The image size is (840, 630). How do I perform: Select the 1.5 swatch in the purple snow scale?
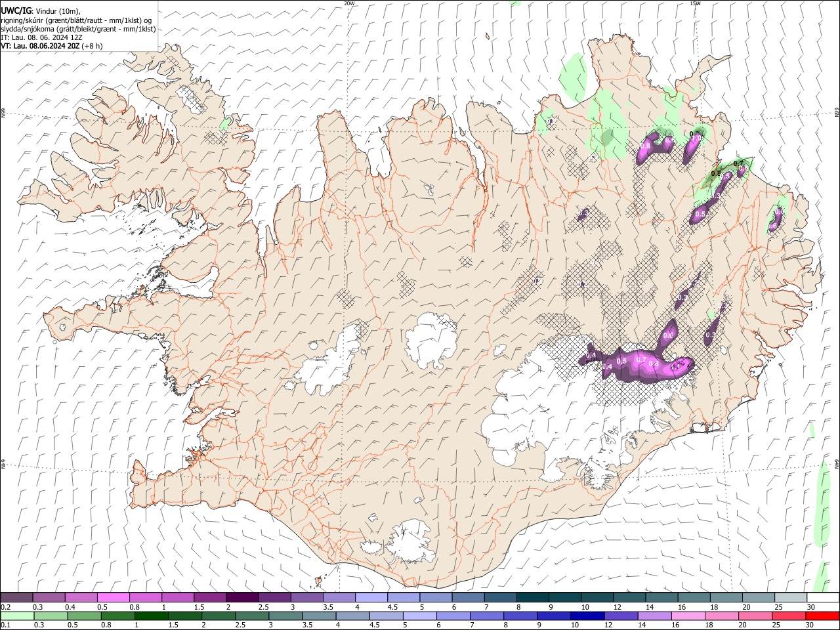(x=209, y=597)
